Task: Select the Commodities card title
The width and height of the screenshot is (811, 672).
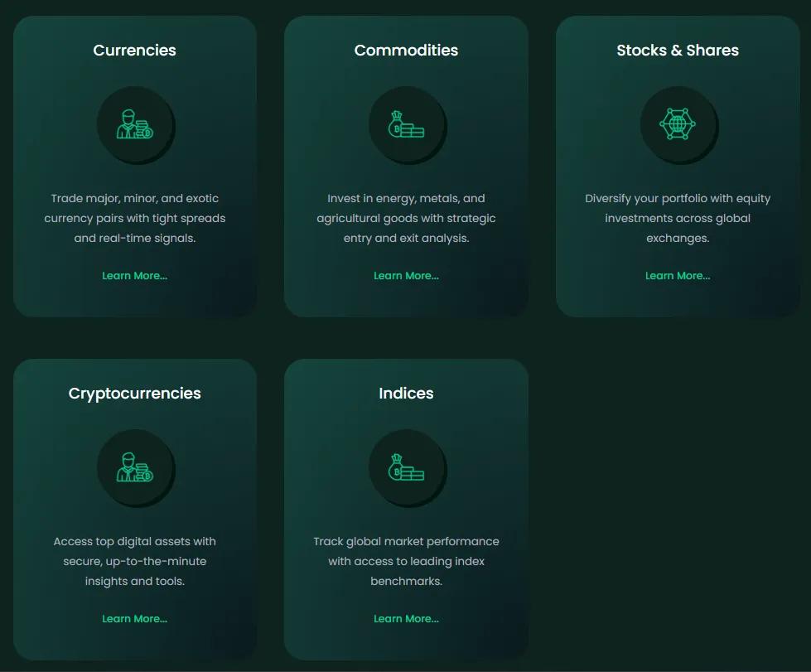Action: (406, 51)
